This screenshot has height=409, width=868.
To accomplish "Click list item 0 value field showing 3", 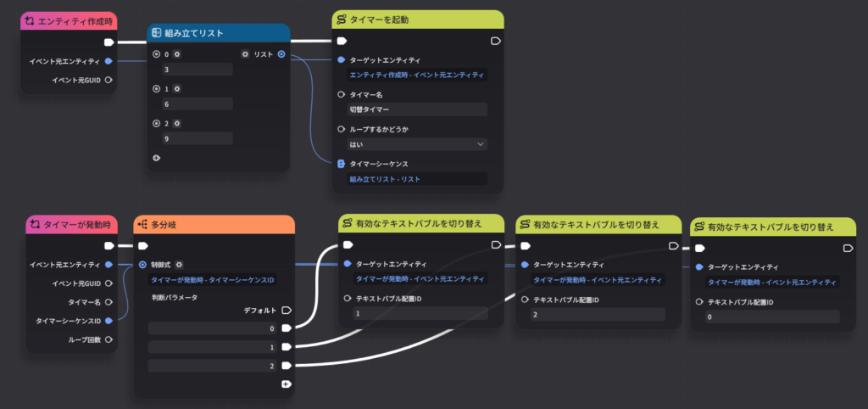I will point(198,70).
